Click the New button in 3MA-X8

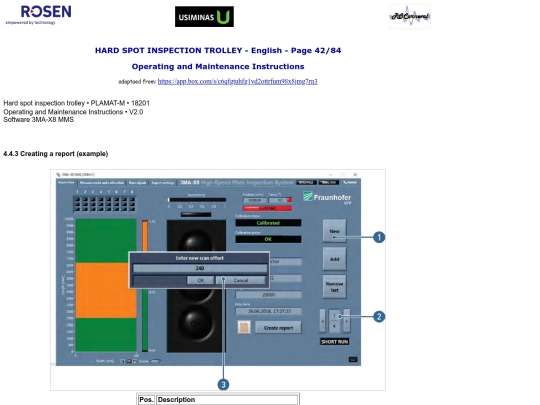click(x=334, y=231)
